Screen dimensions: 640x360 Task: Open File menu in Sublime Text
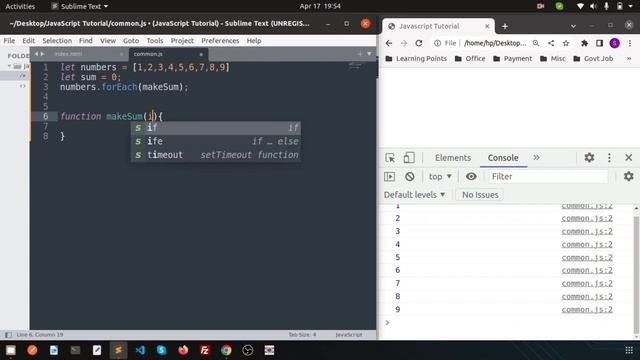coord(9,41)
